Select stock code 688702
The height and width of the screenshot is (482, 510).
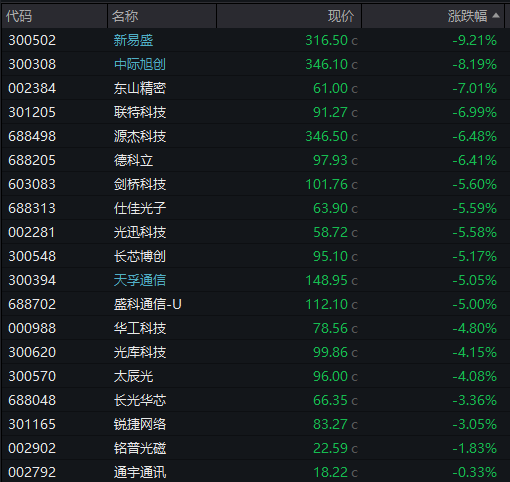click(32, 304)
